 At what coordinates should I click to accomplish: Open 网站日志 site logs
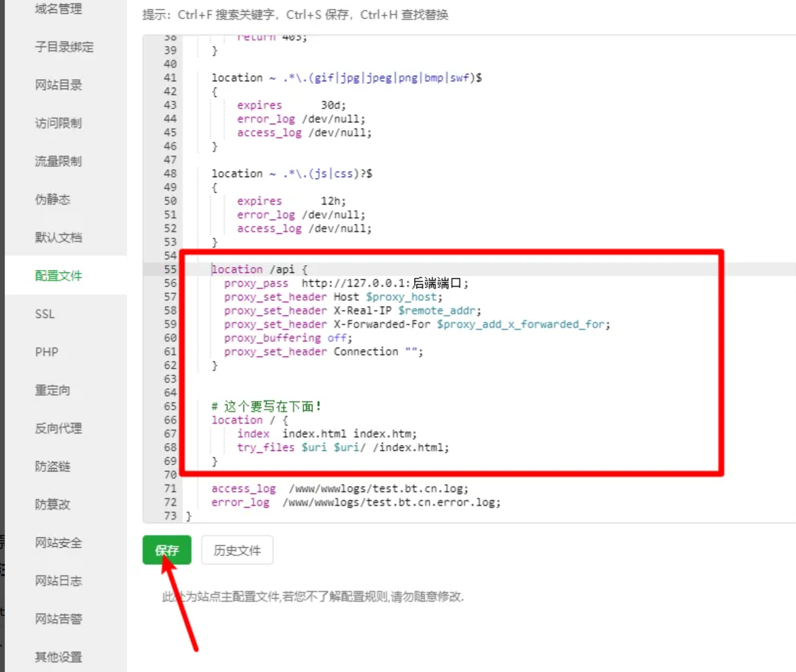tap(58, 581)
